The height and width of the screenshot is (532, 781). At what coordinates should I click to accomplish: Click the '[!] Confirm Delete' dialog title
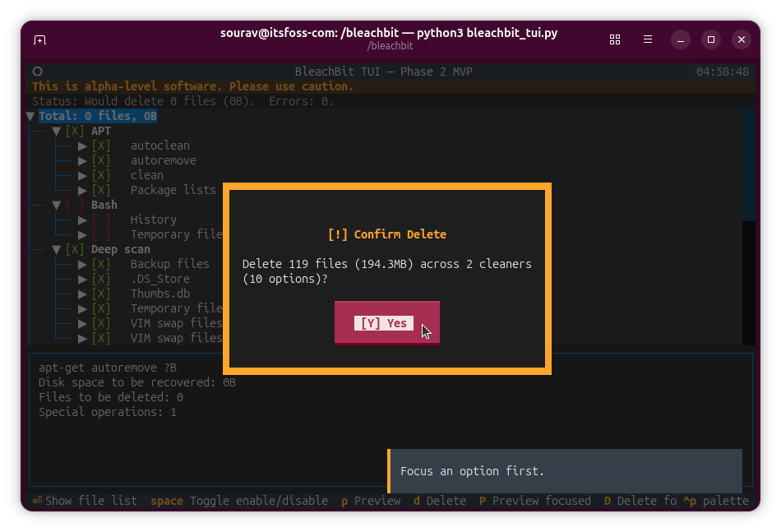(387, 234)
